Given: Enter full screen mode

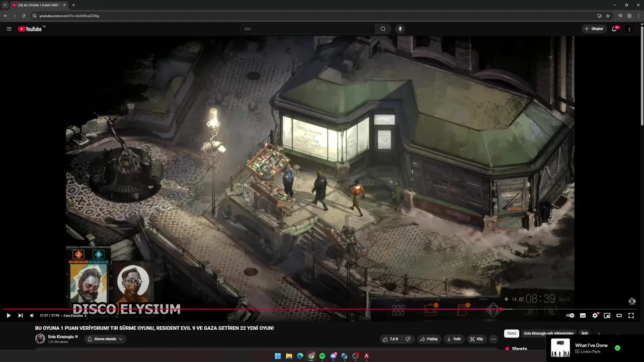Looking at the screenshot, I should pyautogui.click(x=631, y=315).
